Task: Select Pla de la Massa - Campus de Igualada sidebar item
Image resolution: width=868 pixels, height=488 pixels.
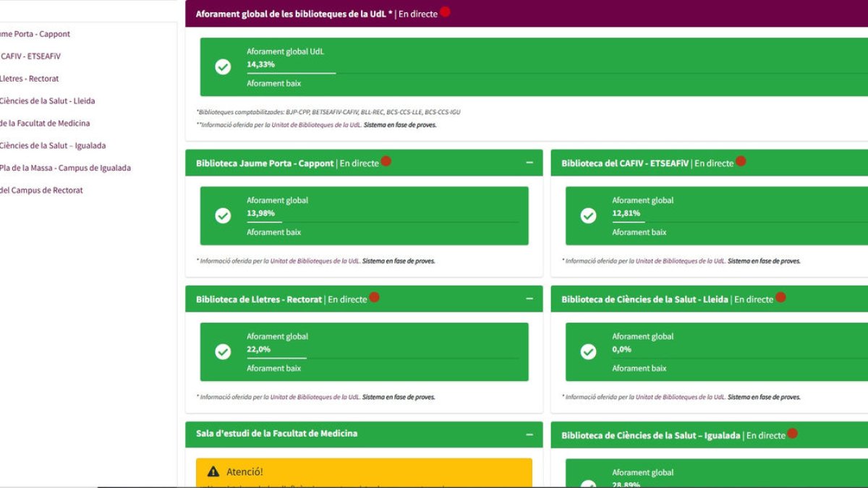Action: point(65,167)
